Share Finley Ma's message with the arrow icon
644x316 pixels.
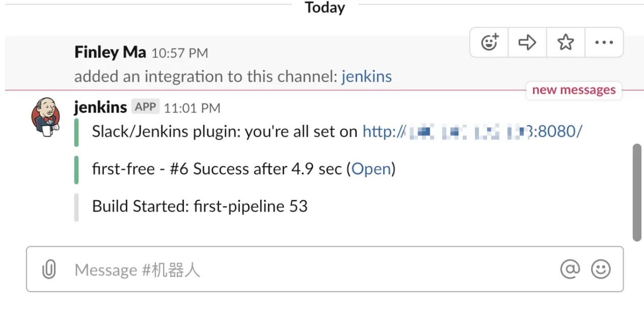pos(527,42)
